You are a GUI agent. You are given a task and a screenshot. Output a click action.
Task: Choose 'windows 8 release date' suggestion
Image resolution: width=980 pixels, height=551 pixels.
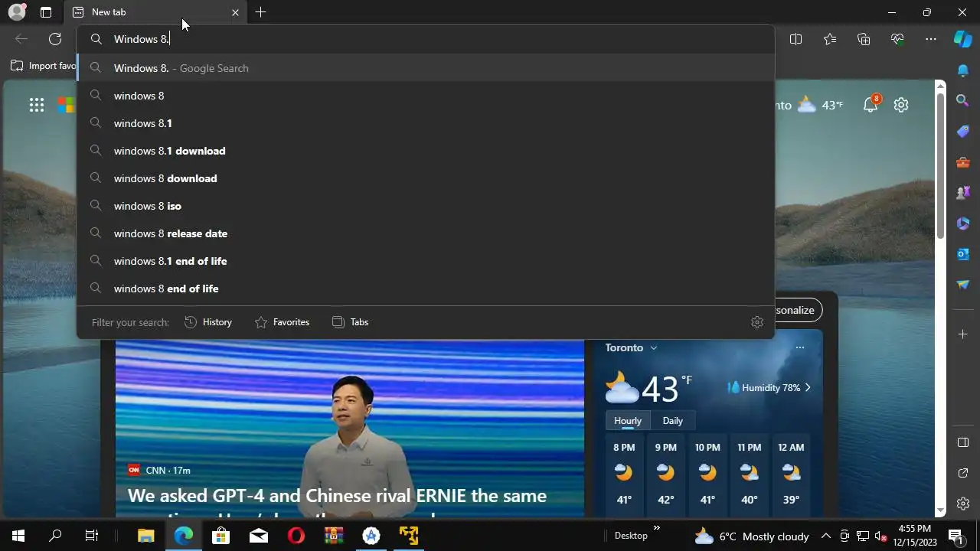click(x=426, y=233)
